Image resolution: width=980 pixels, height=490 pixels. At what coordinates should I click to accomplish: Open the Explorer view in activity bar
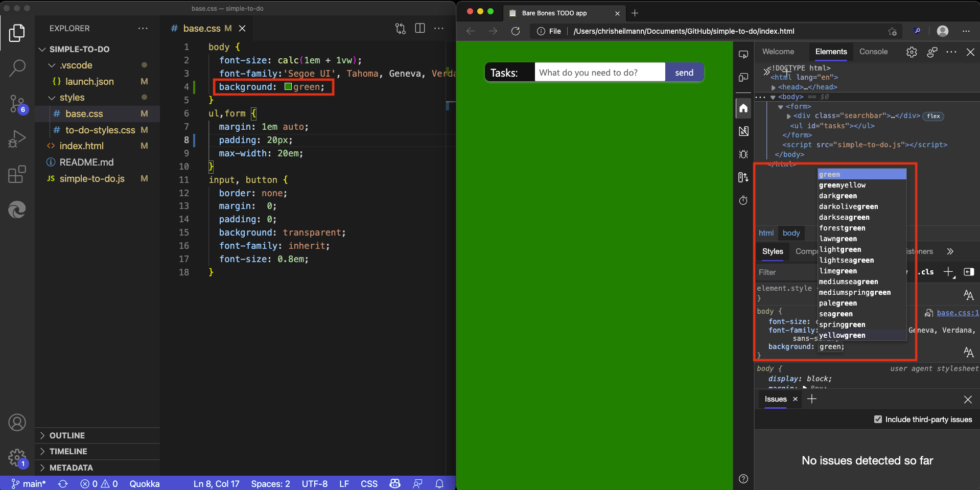[17, 33]
